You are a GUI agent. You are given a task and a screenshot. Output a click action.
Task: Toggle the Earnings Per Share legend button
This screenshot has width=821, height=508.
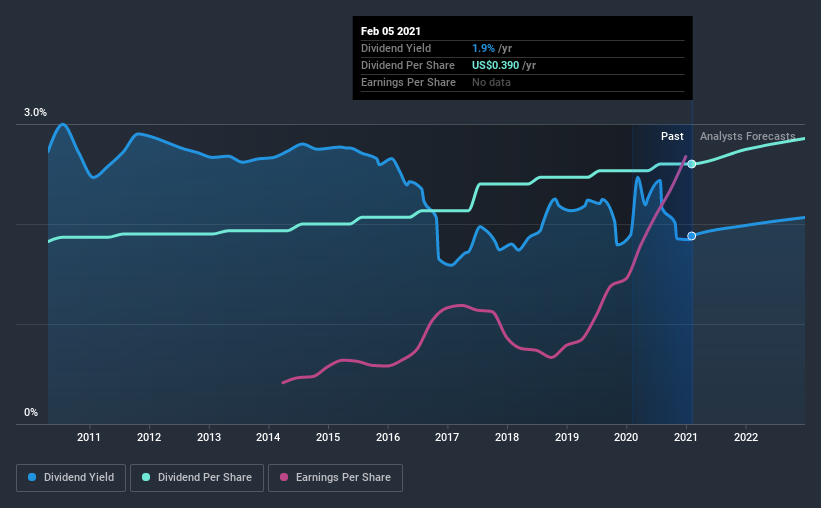pos(336,478)
